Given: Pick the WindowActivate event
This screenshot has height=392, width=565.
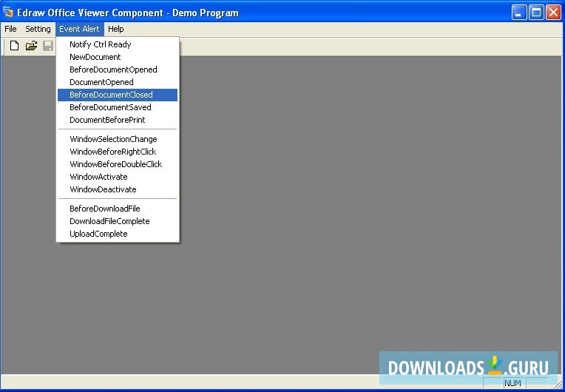Looking at the screenshot, I should pyautogui.click(x=118, y=178).
